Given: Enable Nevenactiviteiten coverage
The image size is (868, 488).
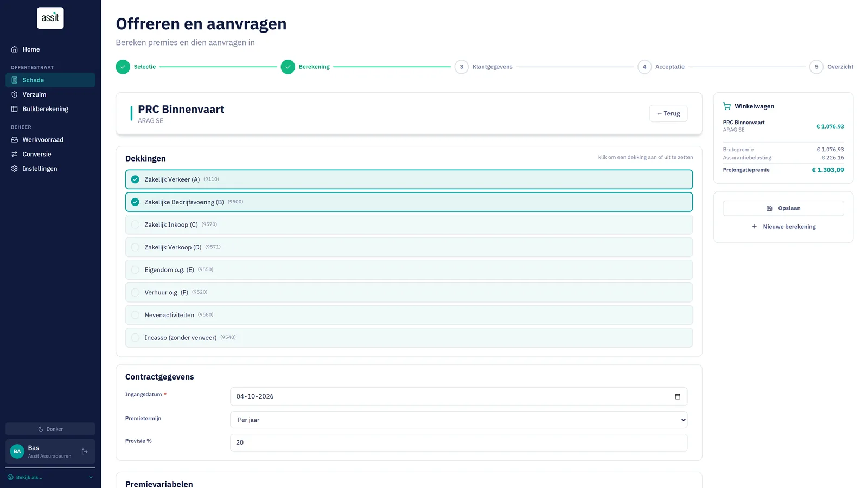Looking at the screenshot, I should pos(409,315).
